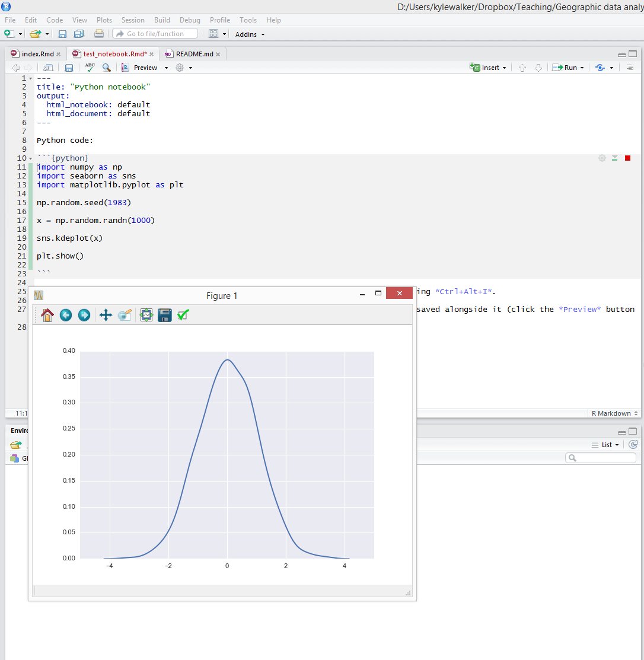Switch to index.Rmd tab
This screenshot has width=644, height=660.
tap(38, 54)
